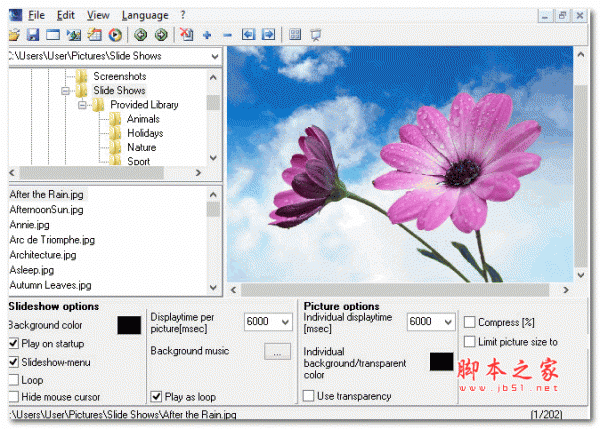Open the View menu
Screen dimensions: 600x429
coord(98,15)
